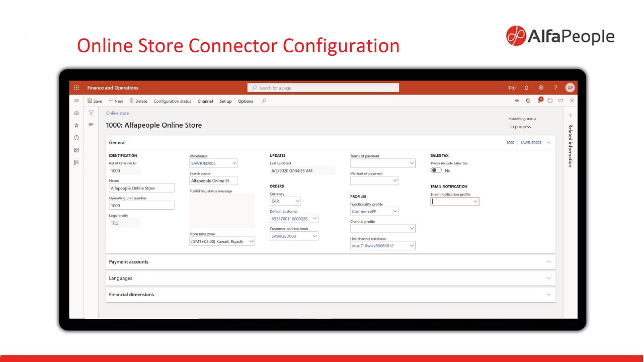Click the search magnifier in the action bar
This screenshot has height=362, width=644.
click(x=264, y=101)
